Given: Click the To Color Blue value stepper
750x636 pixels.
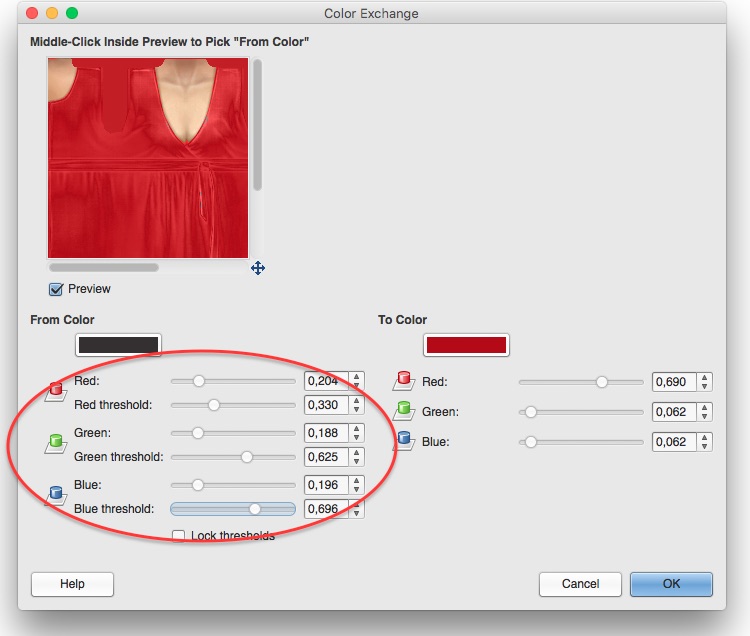Looking at the screenshot, I should (x=705, y=441).
